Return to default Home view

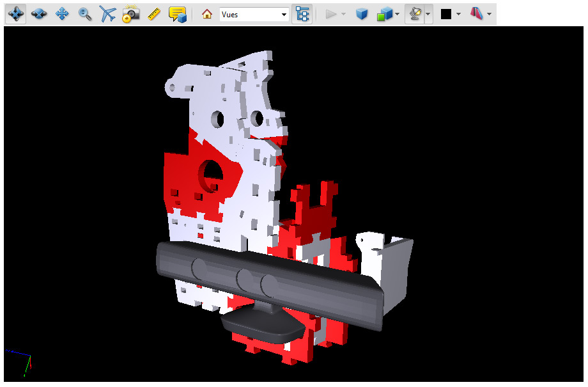click(x=206, y=14)
